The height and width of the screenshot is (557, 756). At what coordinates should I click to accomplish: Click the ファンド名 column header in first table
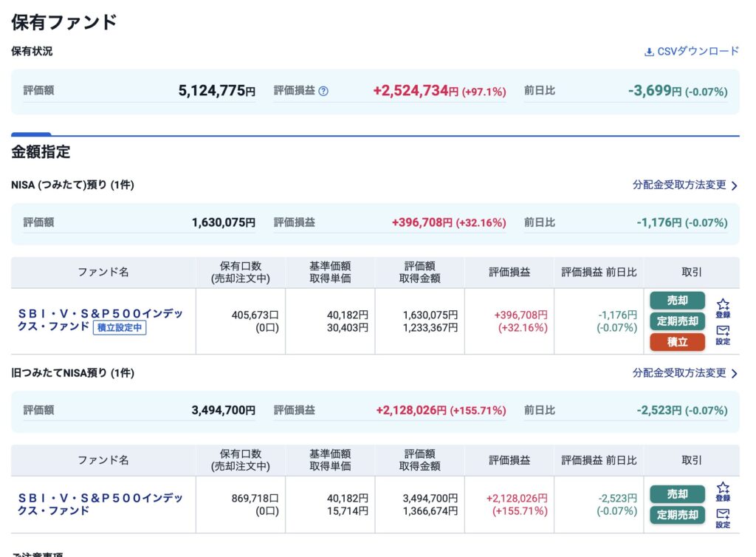[x=103, y=272]
